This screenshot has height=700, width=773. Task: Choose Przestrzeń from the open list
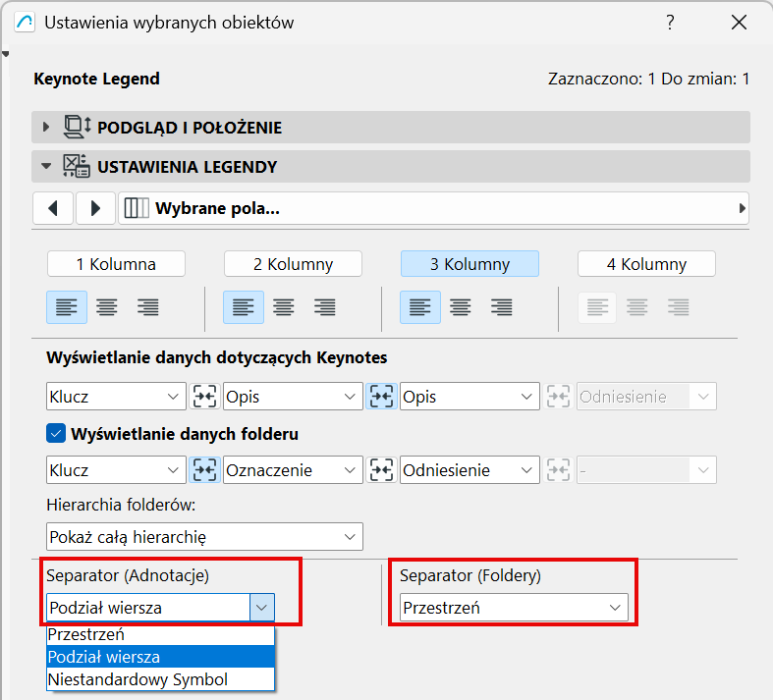[160, 634]
